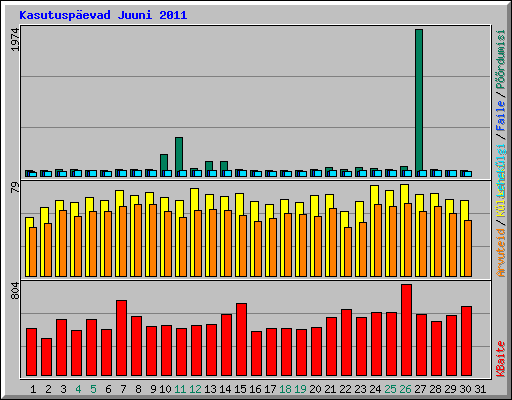The image size is (512, 400).
Task: Click the day label 10 on the x-axis
Action: click(165, 389)
